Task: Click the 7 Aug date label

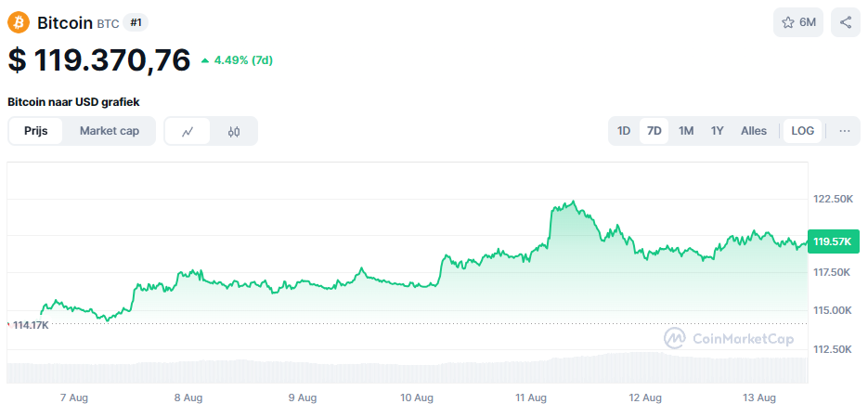Action: tap(74, 397)
